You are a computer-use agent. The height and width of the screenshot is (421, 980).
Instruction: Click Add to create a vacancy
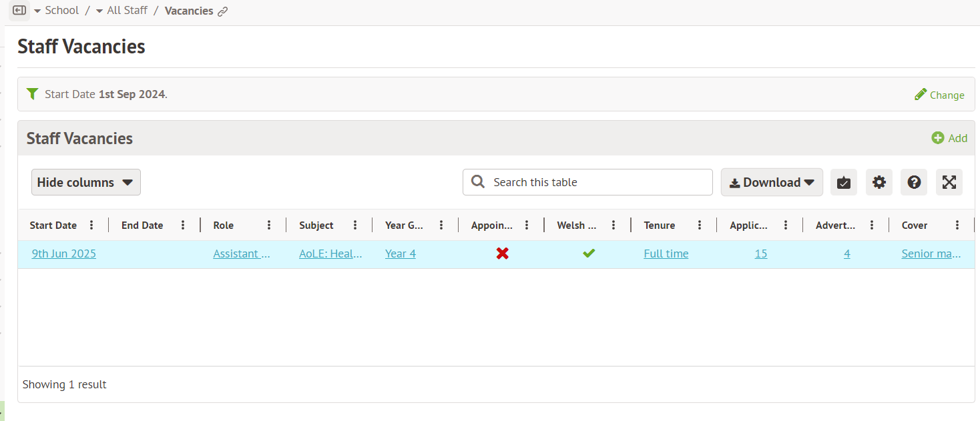[x=949, y=138]
